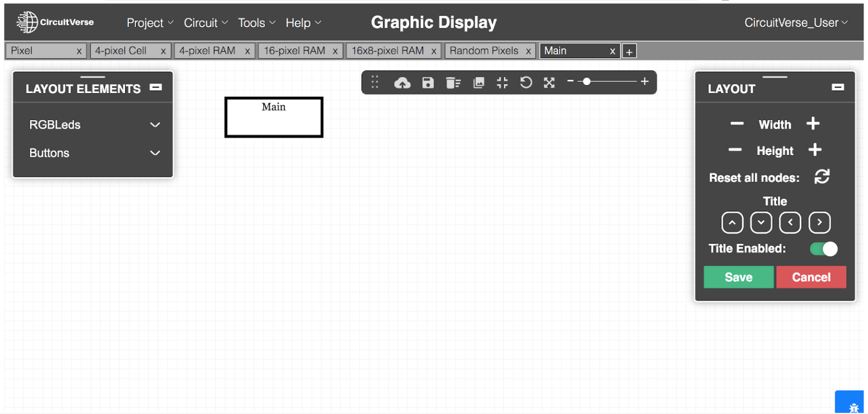Click the undo circular arrow icon

tap(526, 83)
